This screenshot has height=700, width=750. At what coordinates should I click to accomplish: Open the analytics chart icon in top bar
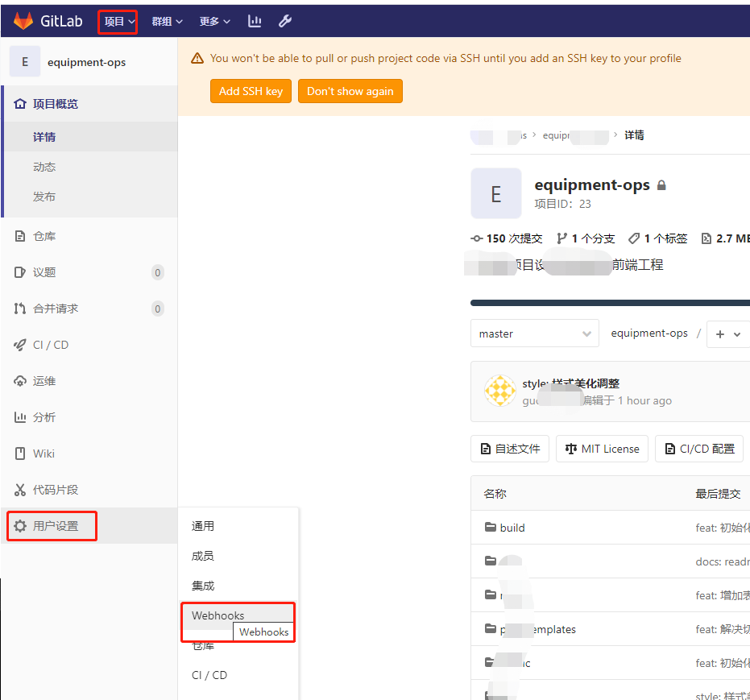pos(255,20)
